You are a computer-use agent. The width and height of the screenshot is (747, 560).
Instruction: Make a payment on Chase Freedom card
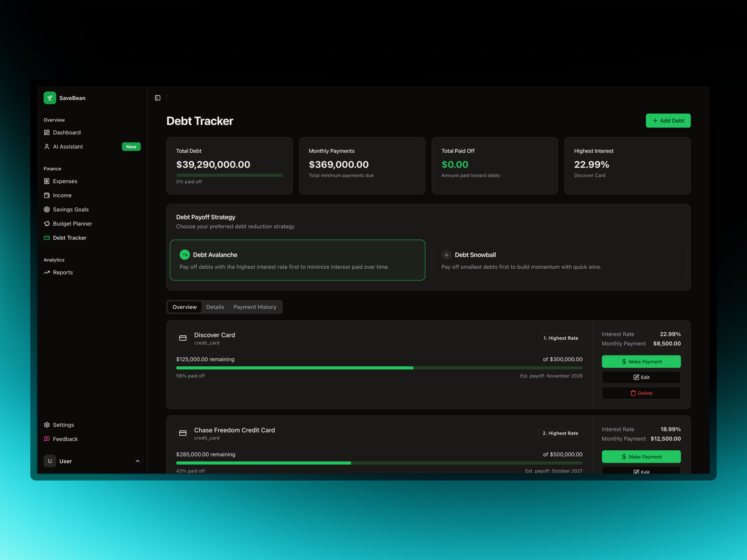(x=641, y=457)
